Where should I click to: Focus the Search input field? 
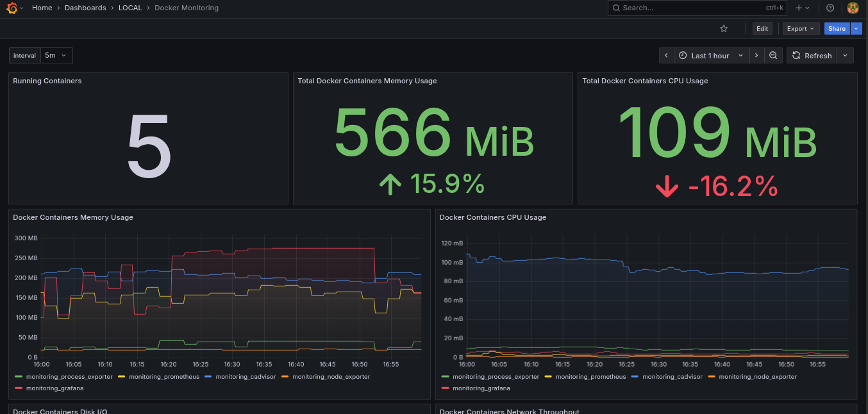(x=697, y=8)
